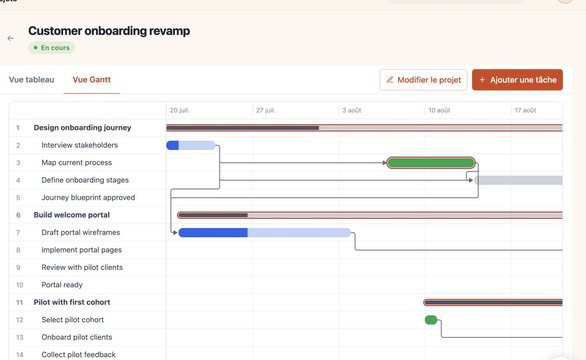Click the plus icon in Ajouter une tâche
The height and width of the screenshot is (360, 586).
tap(482, 80)
